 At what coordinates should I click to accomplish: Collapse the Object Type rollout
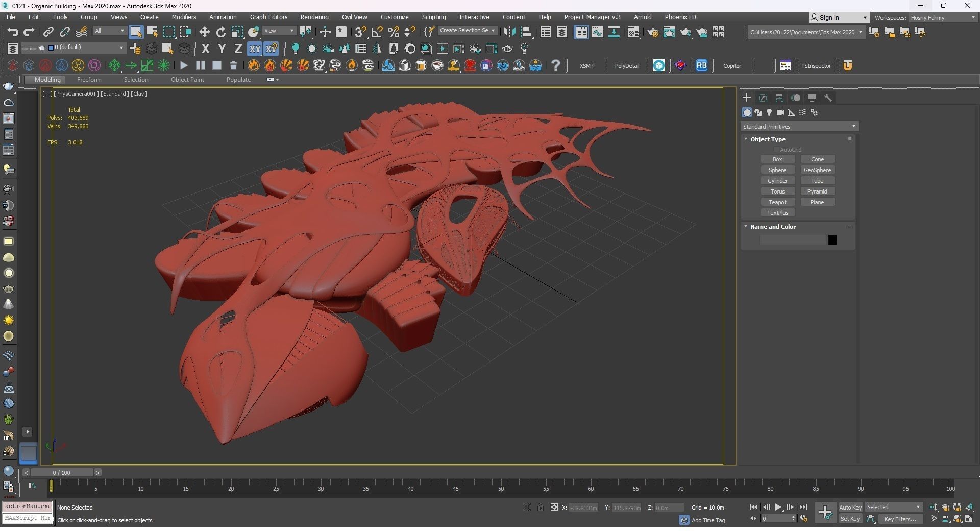point(746,139)
